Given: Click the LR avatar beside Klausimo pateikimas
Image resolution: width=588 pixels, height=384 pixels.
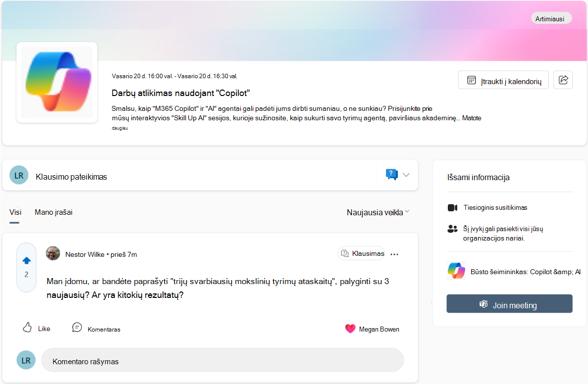Looking at the screenshot, I should 19,175.
